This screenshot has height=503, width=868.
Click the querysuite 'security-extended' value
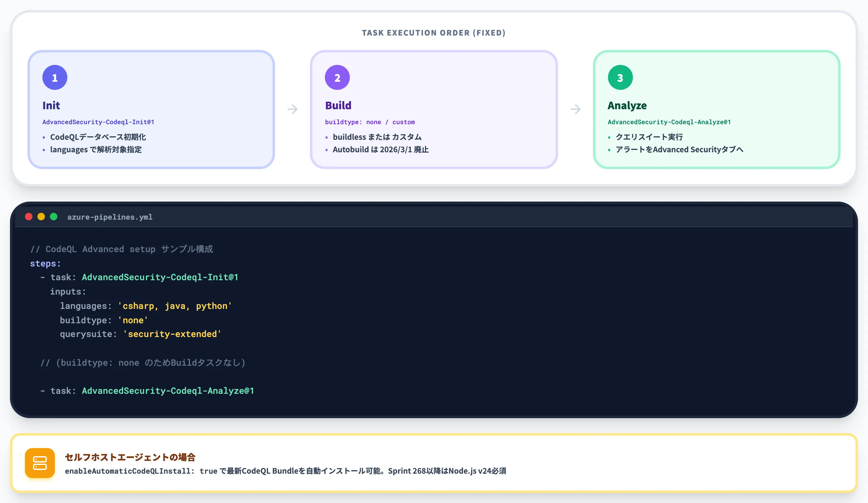pos(172,334)
